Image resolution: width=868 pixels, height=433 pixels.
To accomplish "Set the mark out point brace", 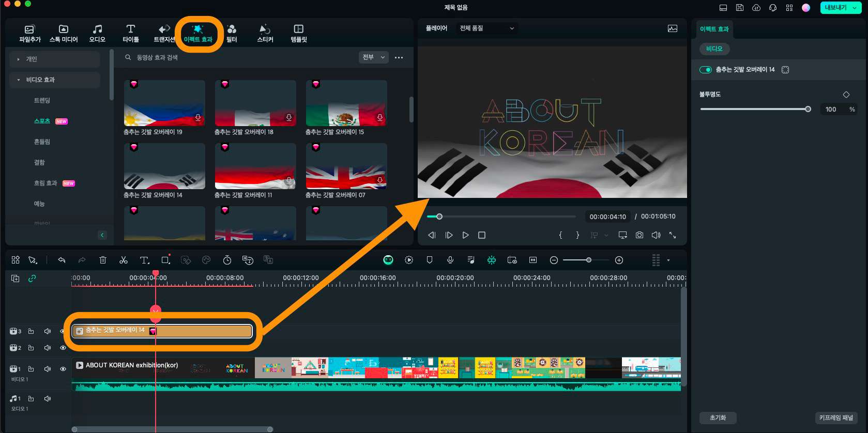I will coord(577,235).
